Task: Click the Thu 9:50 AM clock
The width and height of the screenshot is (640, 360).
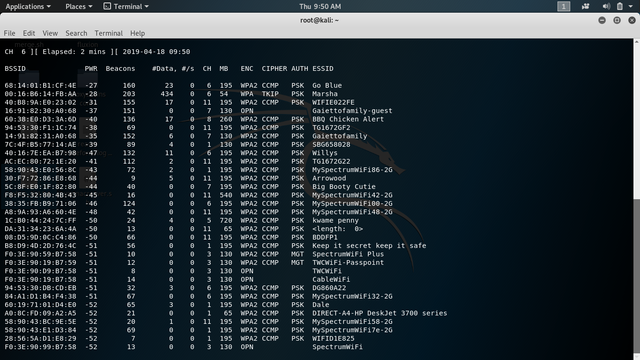Action: [x=320, y=6]
